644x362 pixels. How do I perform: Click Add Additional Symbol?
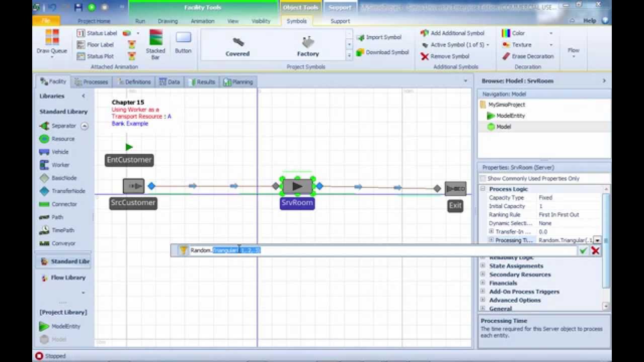tap(452, 33)
